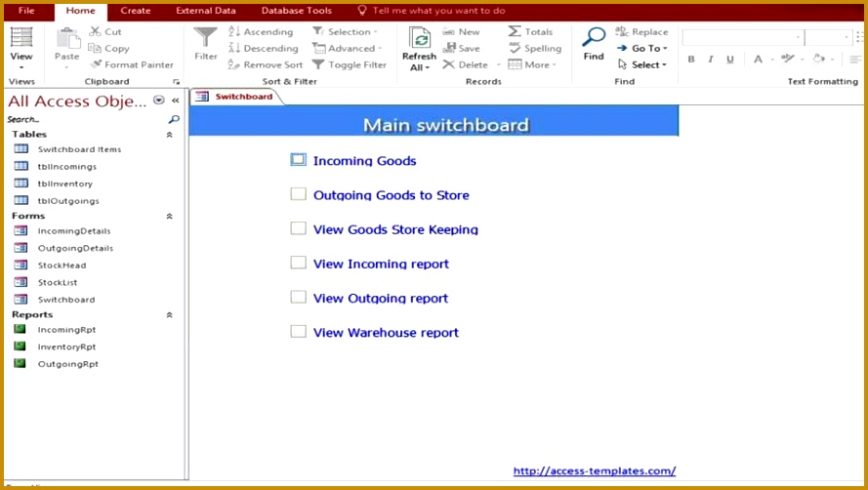Screen dimensions: 868x490
Task: Check the Incoming Goods box
Action: [x=299, y=159]
